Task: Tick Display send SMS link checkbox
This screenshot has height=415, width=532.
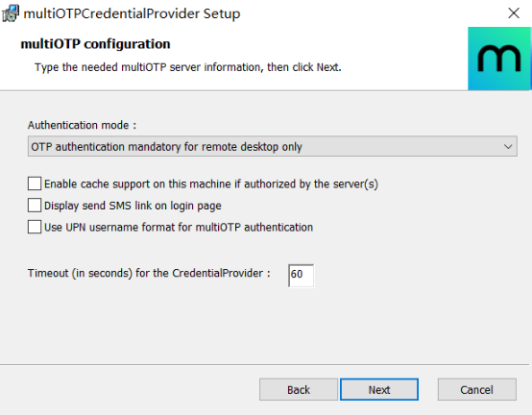Action: coord(35,206)
